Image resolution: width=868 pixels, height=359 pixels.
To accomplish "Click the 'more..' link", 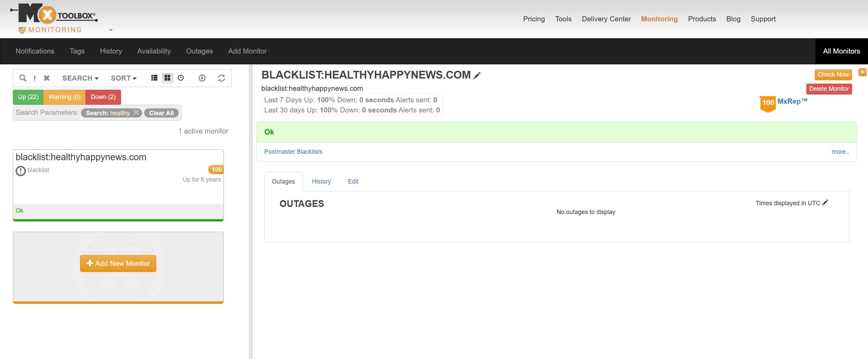I will 840,152.
